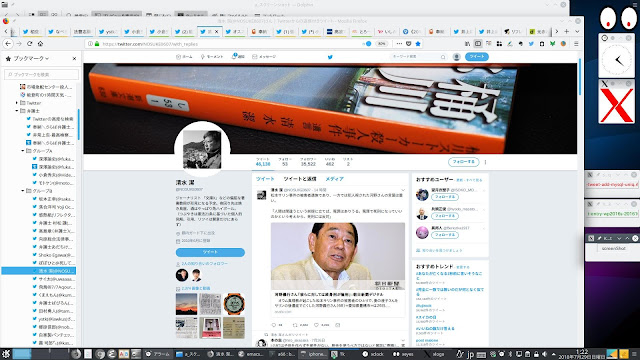Viewport: 640px width, 360px height.
Task: Close the active Twitter tab
Action: tap(217, 31)
